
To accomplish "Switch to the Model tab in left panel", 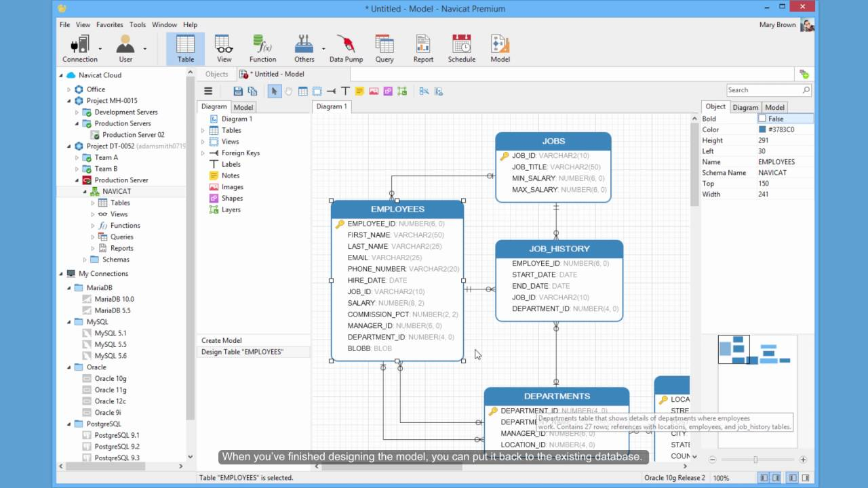I will click(243, 107).
